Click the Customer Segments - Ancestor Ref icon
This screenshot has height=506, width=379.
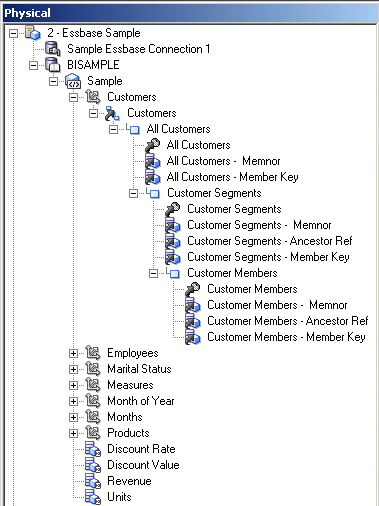pyautogui.click(x=173, y=241)
